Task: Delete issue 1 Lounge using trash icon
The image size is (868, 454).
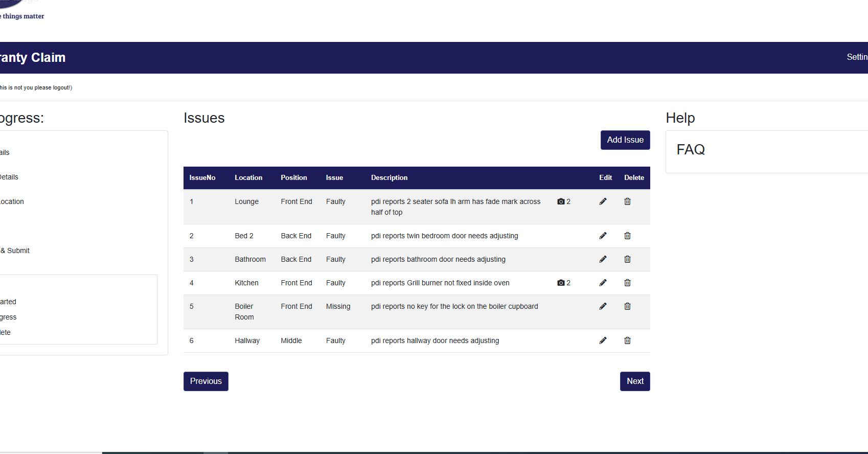Action: coord(627,201)
